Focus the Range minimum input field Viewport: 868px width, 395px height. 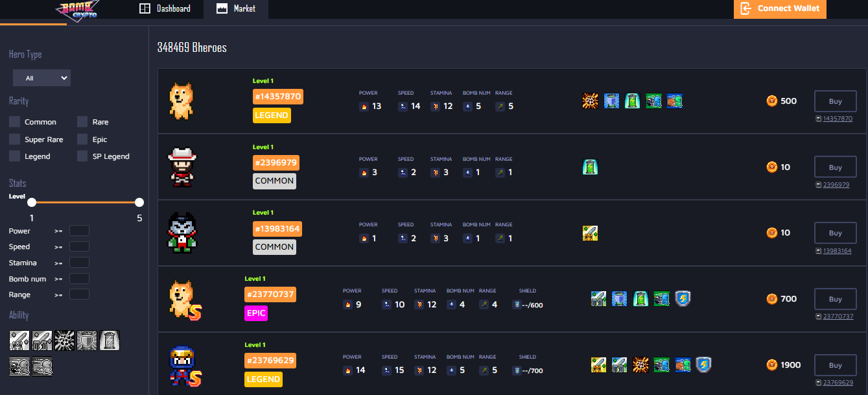point(79,294)
